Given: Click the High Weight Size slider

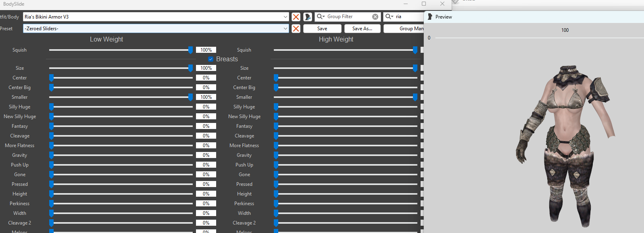Looking at the screenshot, I should click(346, 68).
